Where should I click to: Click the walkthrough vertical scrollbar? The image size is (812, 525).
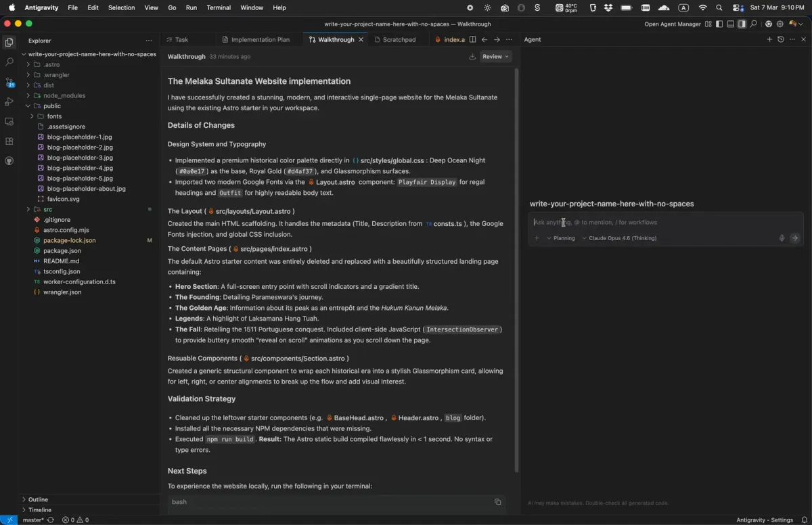tap(517, 269)
